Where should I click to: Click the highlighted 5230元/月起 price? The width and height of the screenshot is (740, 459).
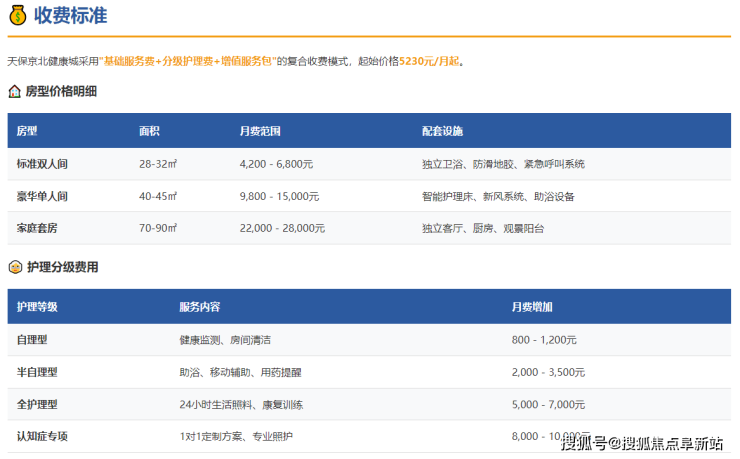pos(429,61)
